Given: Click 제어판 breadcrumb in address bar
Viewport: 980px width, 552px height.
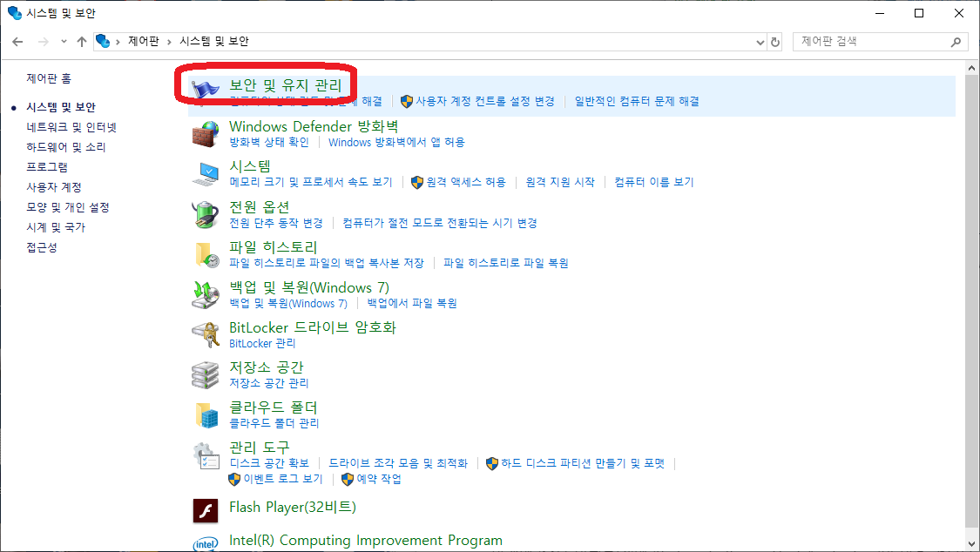Looking at the screenshot, I should pyautogui.click(x=143, y=41).
